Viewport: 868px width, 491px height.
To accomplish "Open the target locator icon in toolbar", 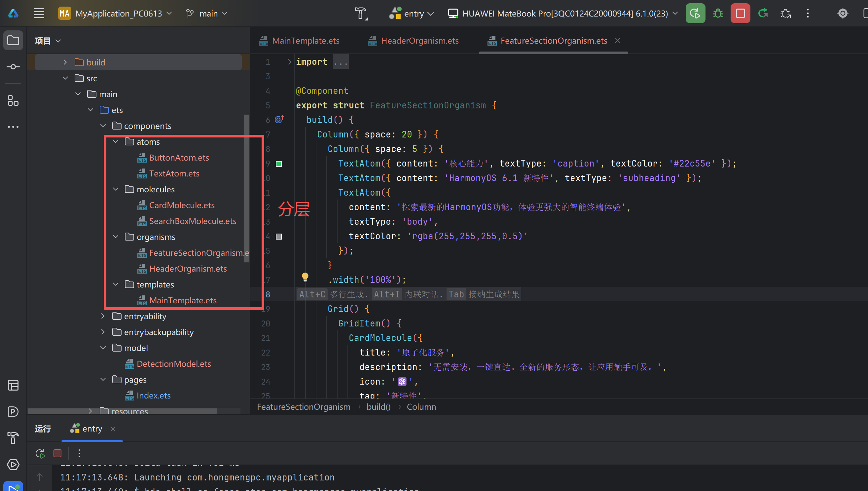I will (x=843, y=14).
